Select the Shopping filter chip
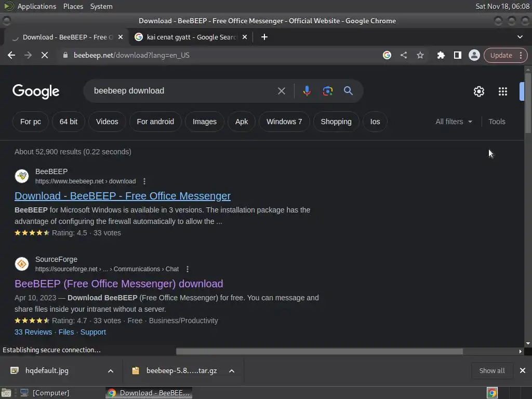This screenshot has height=399, width=532. (x=336, y=122)
